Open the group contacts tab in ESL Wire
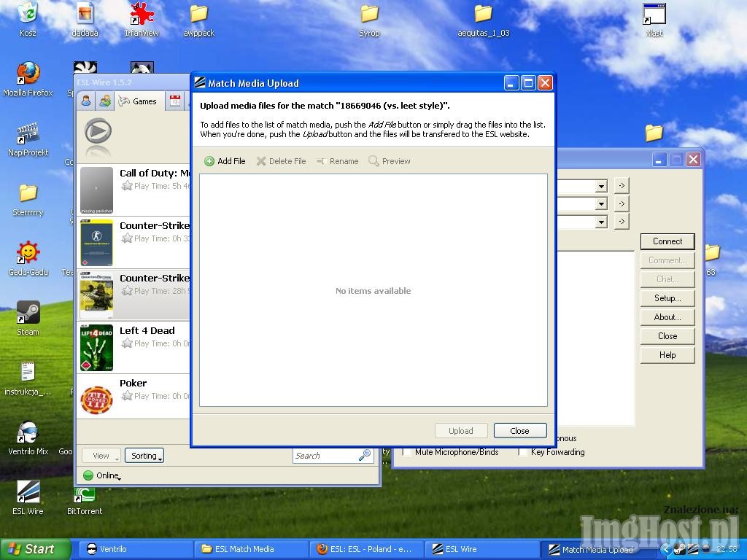This screenshot has width=747, height=560. click(x=105, y=101)
